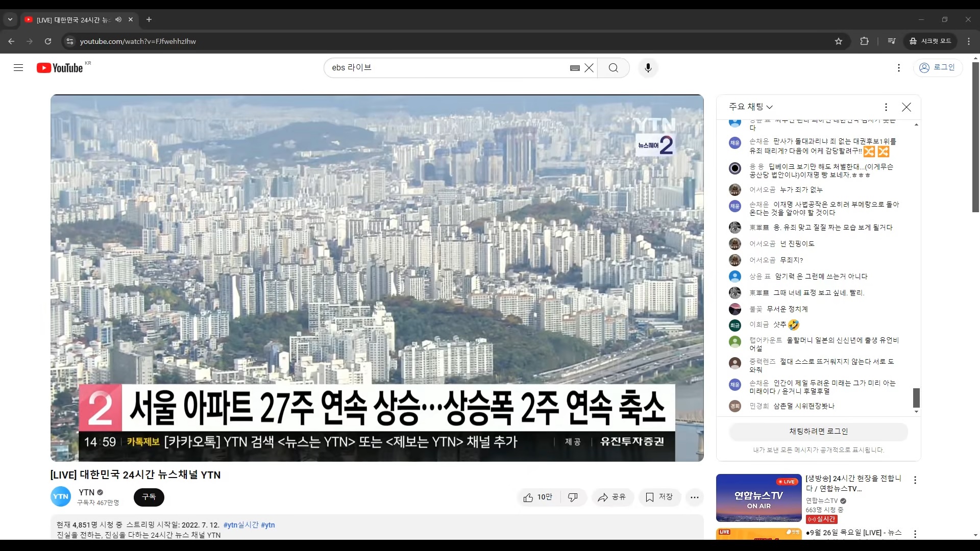
Task: Open the 연합뉴스TV live thumbnail
Action: point(758,498)
